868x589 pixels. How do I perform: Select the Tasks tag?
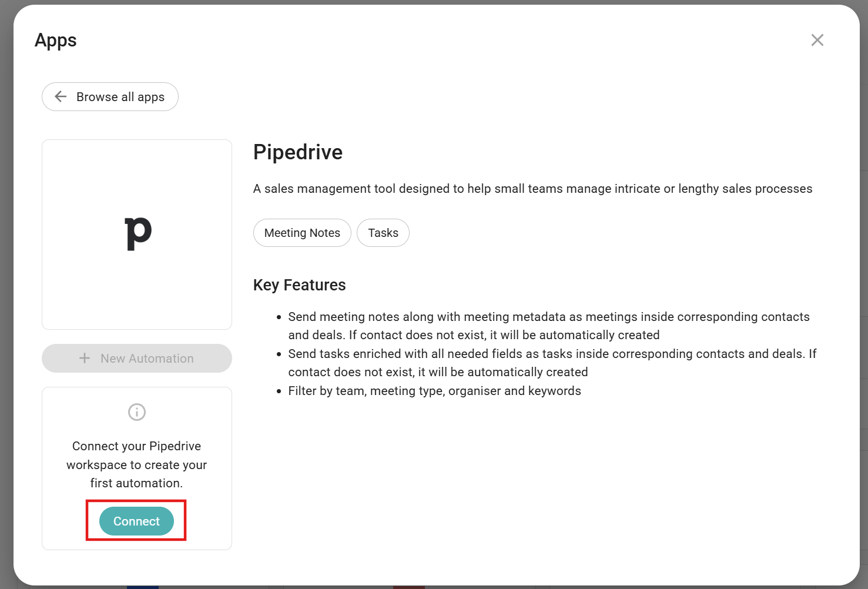pos(383,233)
